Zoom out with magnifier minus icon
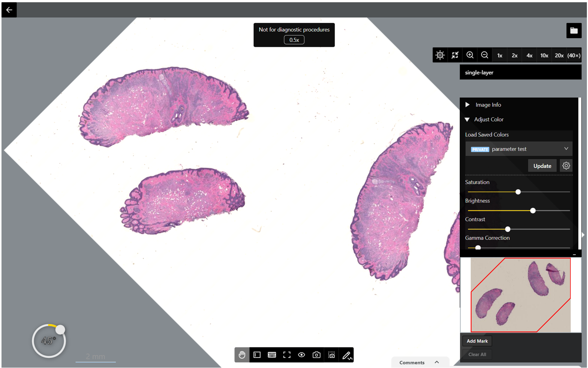The image size is (588, 368). [x=484, y=55]
